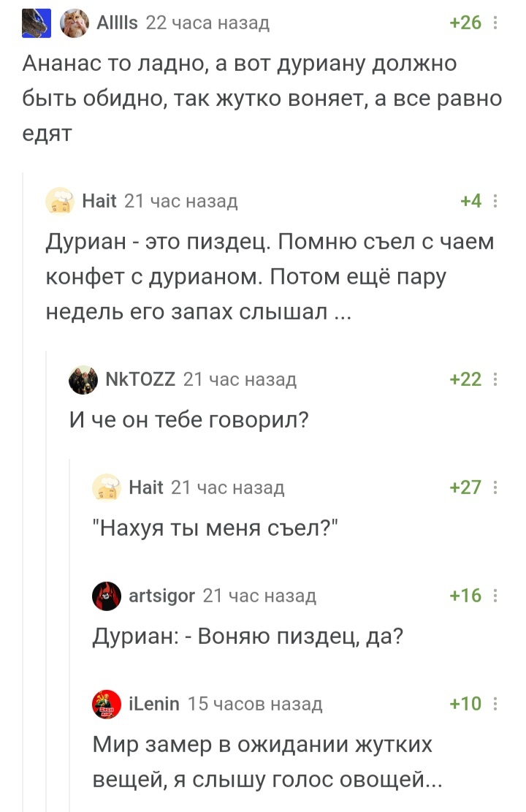Click the "15 часов назад" timestamp
The image size is (526, 812).
click(x=255, y=704)
